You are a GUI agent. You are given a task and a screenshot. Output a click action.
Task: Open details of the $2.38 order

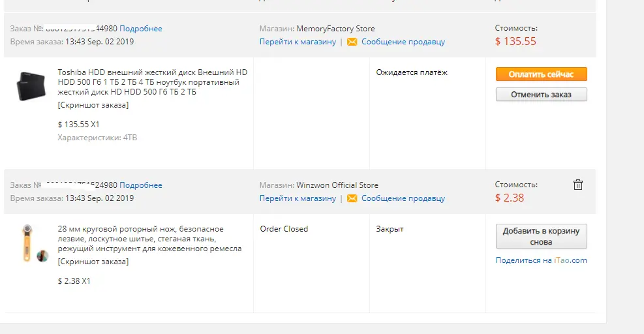point(141,185)
